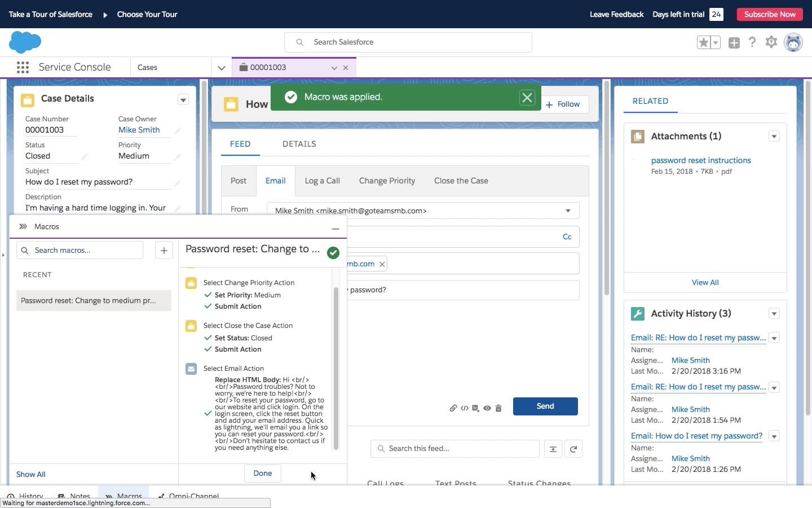Select the Close the Case action tab

pos(461,181)
